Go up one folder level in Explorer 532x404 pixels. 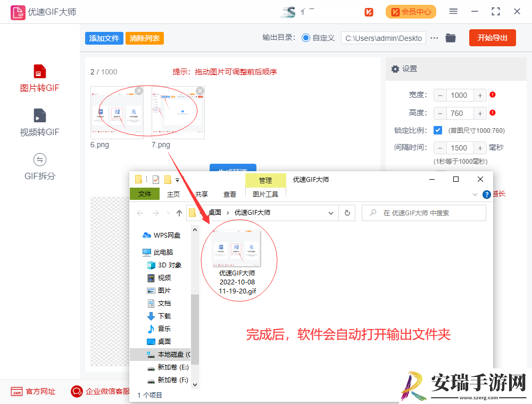point(179,213)
